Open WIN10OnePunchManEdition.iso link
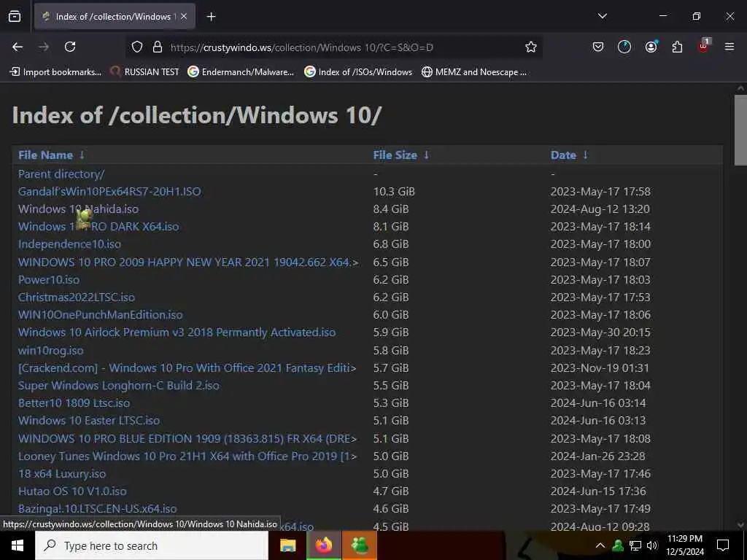This screenshot has width=747, height=560. coord(101,315)
